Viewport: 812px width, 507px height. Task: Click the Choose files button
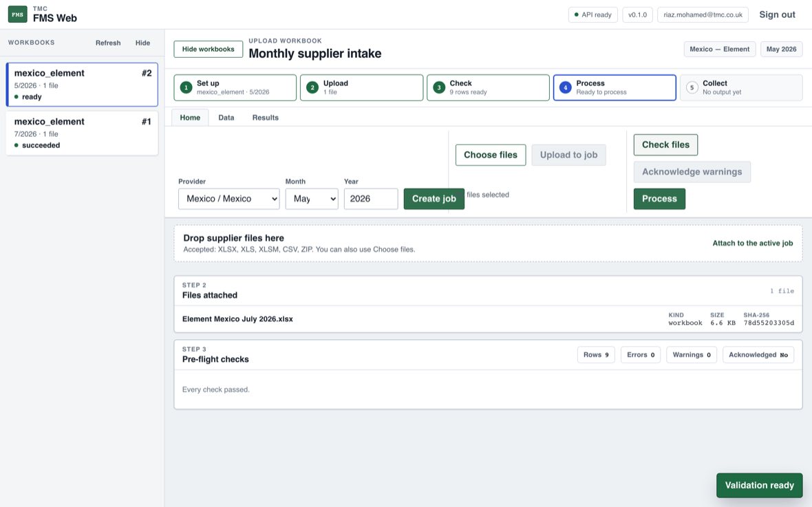[x=491, y=155]
